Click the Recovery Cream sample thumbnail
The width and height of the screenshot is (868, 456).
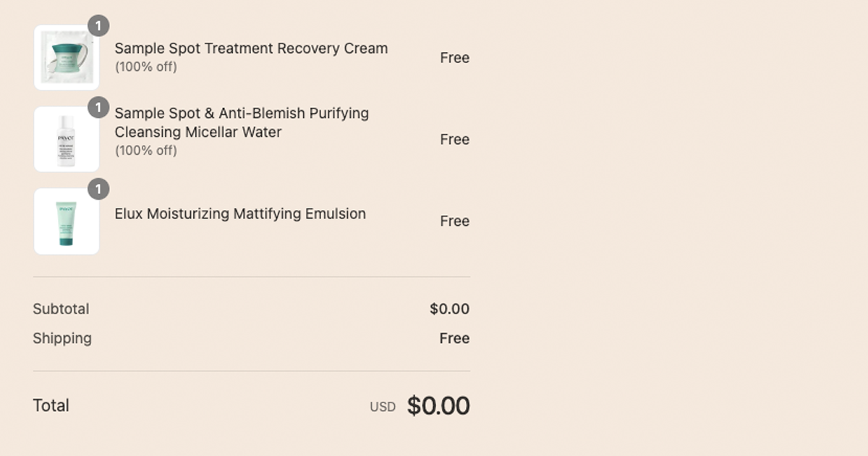pyautogui.click(x=67, y=58)
